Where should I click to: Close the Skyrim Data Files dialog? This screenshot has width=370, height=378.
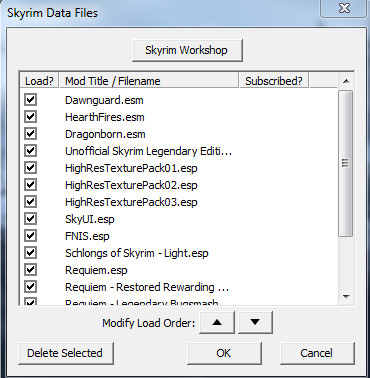click(344, 8)
